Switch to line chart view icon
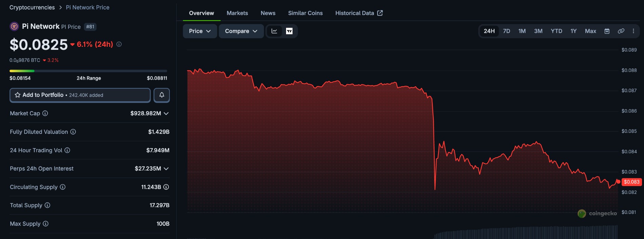Screen dimensions: 644x239 tap(274, 31)
